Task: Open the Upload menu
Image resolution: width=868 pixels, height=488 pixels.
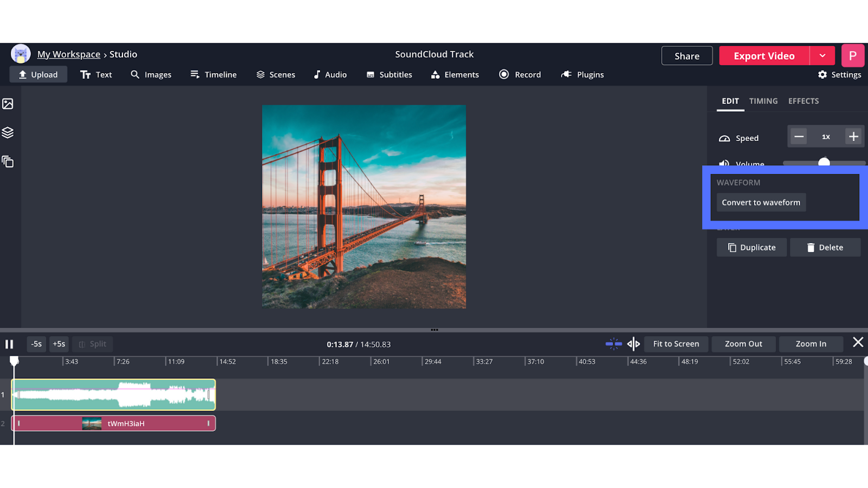Action: [39, 74]
